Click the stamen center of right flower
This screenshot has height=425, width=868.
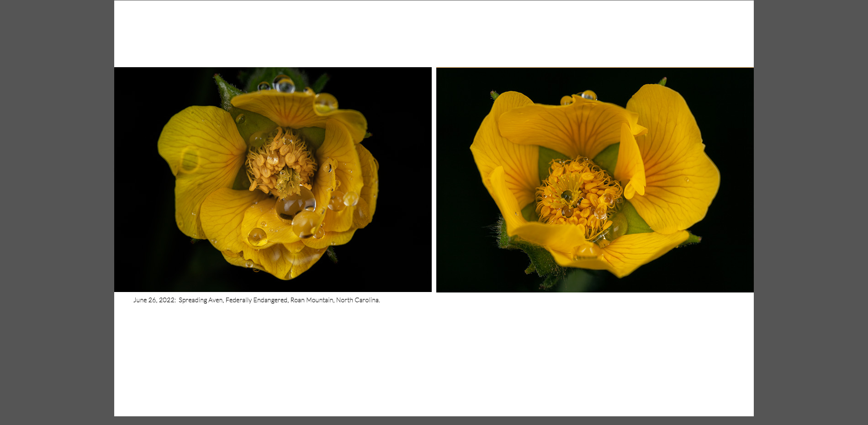[578, 197]
